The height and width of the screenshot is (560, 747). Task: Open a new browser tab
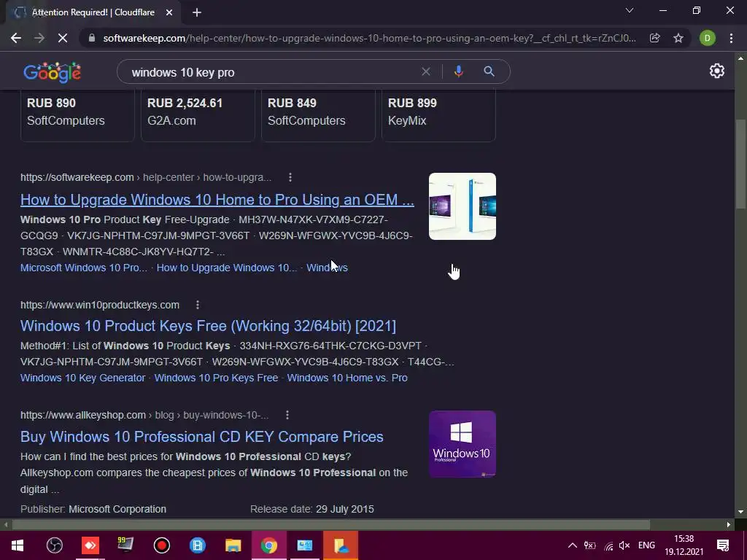tap(197, 13)
